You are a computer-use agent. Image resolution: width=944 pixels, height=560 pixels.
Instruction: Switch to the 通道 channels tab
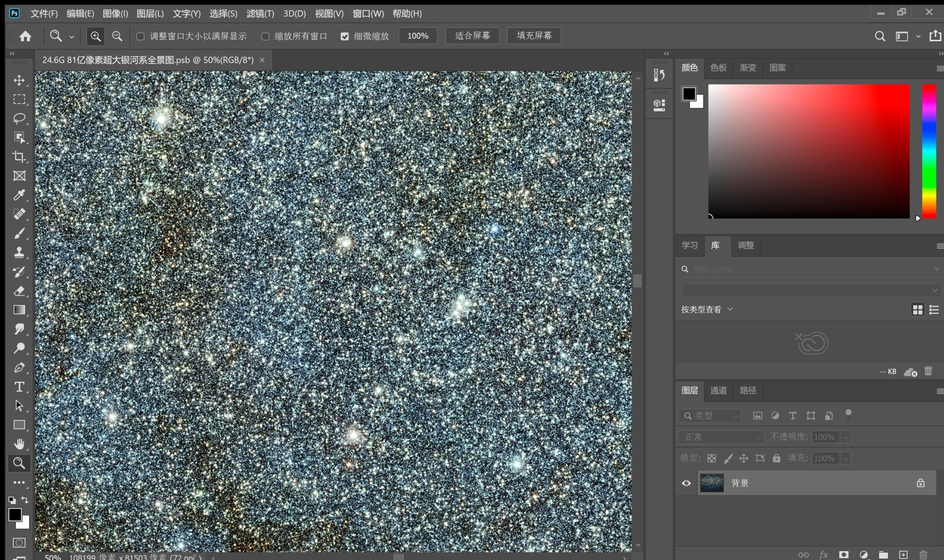(718, 391)
